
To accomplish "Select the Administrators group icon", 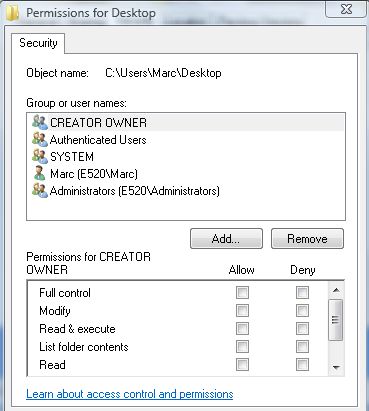I will coord(40,191).
